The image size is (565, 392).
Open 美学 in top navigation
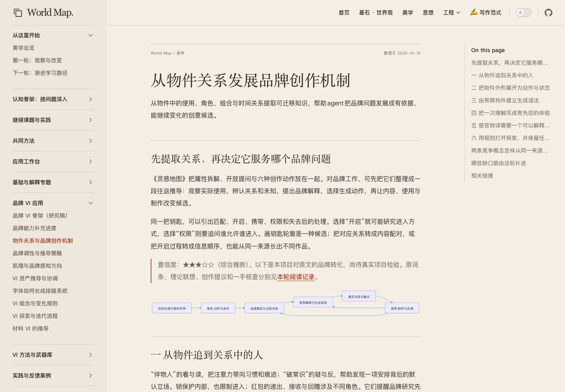[x=408, y=13]
